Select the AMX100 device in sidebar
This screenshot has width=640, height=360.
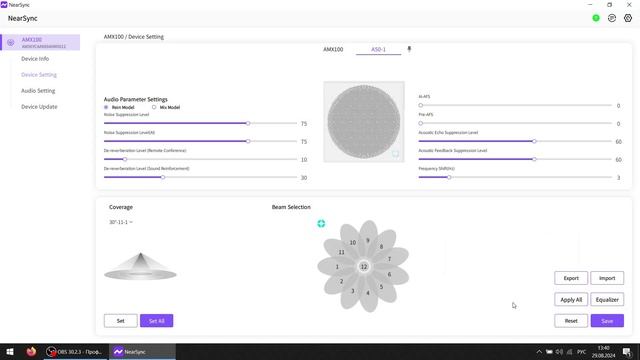41,42
